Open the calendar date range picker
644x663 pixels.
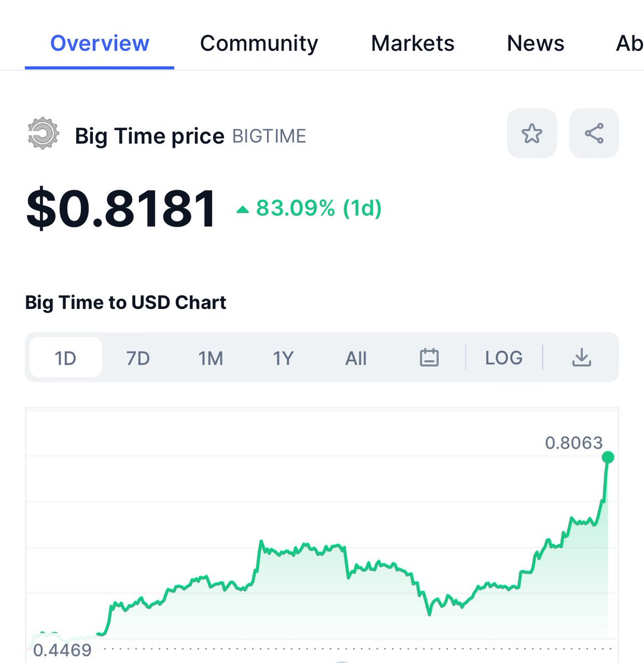[429, 357]
